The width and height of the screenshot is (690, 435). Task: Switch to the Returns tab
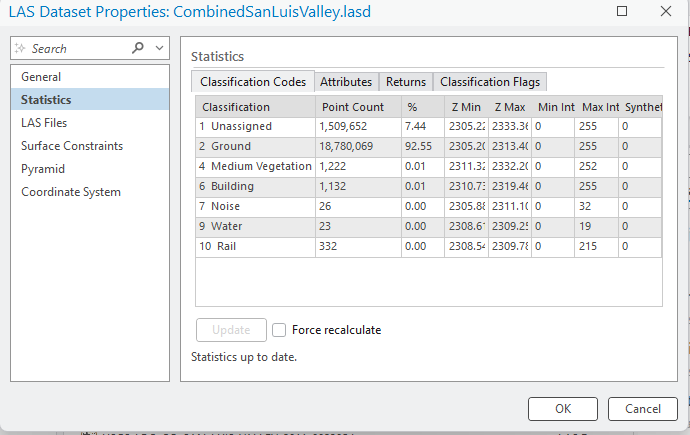(406, 82)
